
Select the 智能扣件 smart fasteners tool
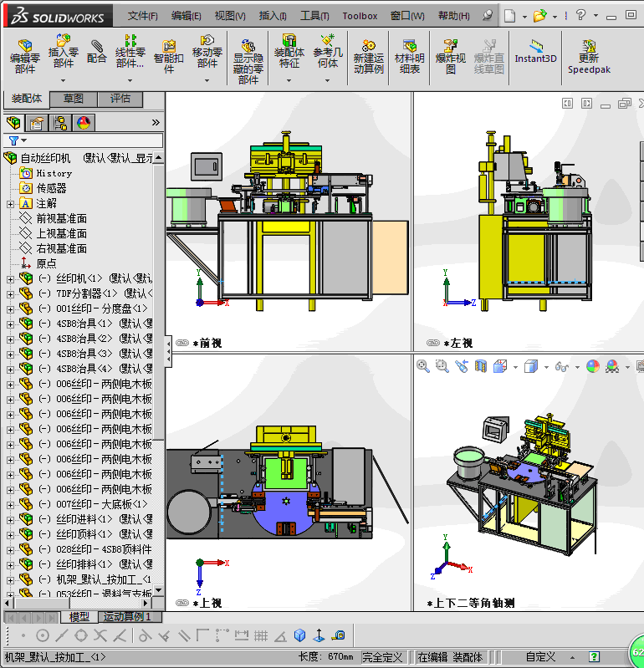coord(169,57)
